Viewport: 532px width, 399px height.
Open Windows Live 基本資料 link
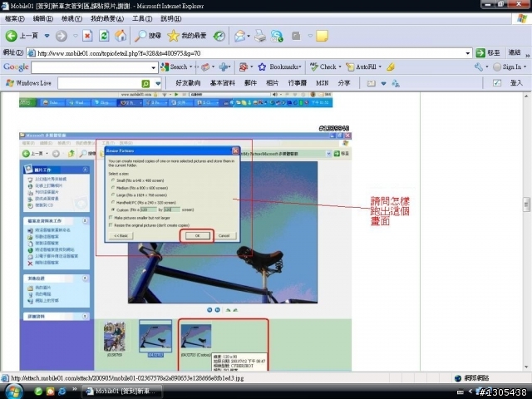[222, 83]
